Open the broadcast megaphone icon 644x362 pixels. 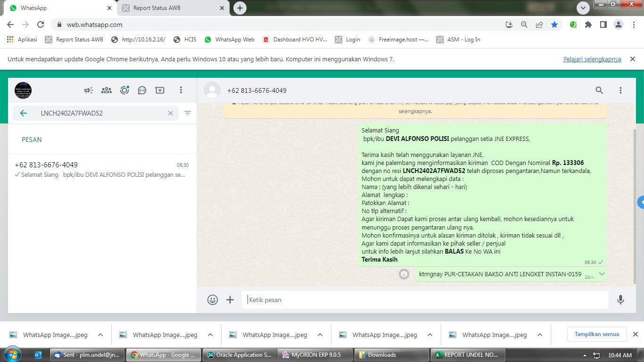tap(89, 90)
